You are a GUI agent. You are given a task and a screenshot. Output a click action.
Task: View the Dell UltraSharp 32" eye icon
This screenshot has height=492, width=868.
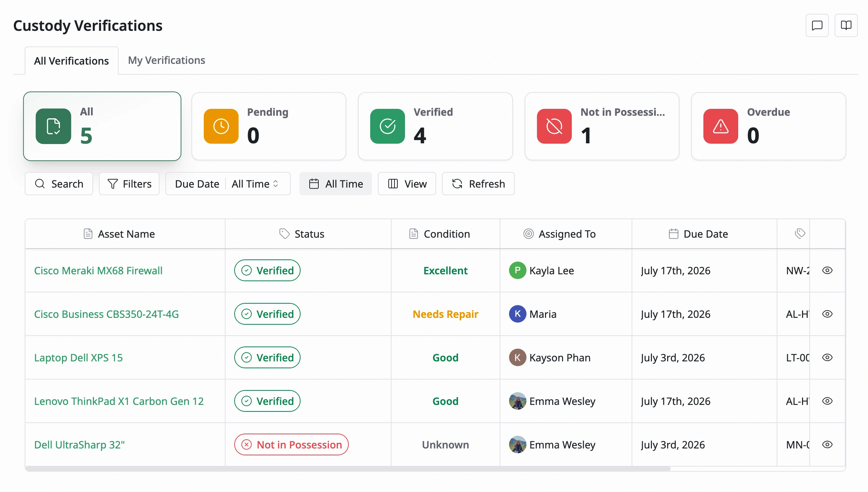(827, 444)
